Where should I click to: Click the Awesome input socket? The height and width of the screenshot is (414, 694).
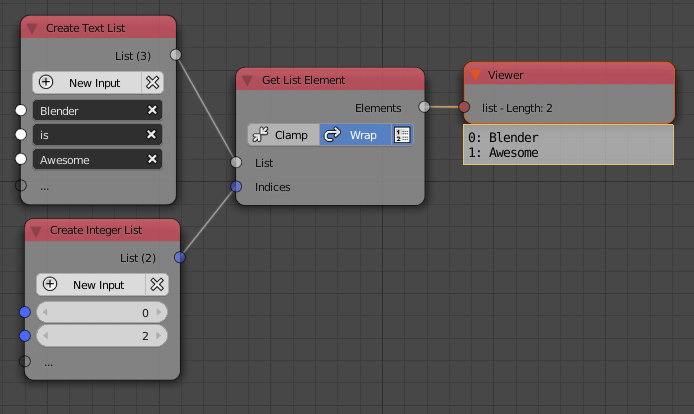click(x=21, y=159)
